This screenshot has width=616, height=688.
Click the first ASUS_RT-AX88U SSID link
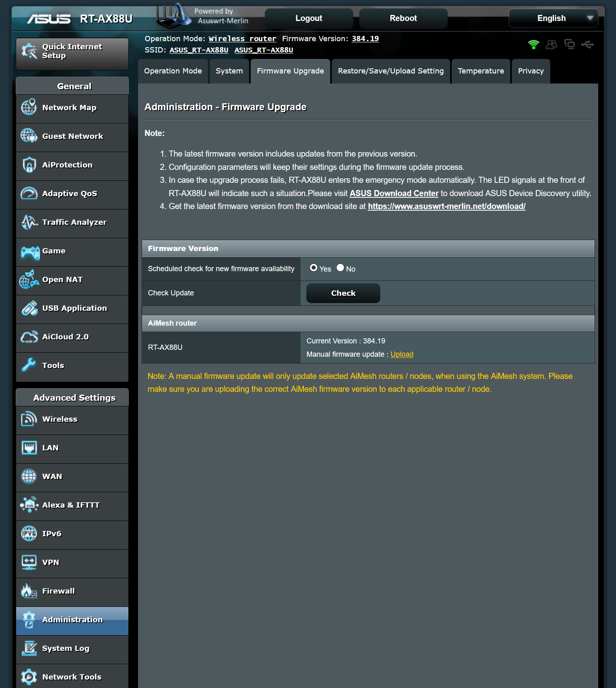[199, 50]
